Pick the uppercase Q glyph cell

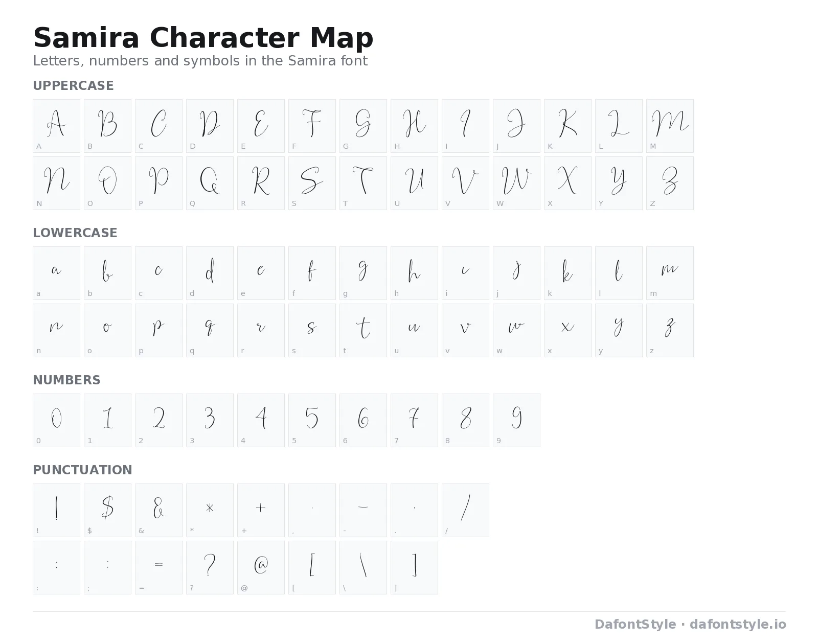[210, 183]
